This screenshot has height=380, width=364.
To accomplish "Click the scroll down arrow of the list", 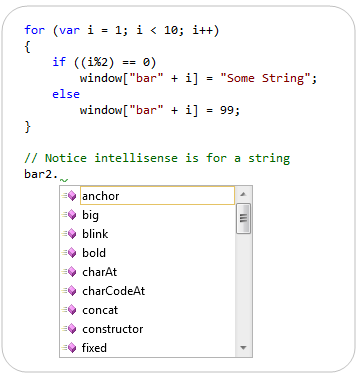I will [243, 348].
